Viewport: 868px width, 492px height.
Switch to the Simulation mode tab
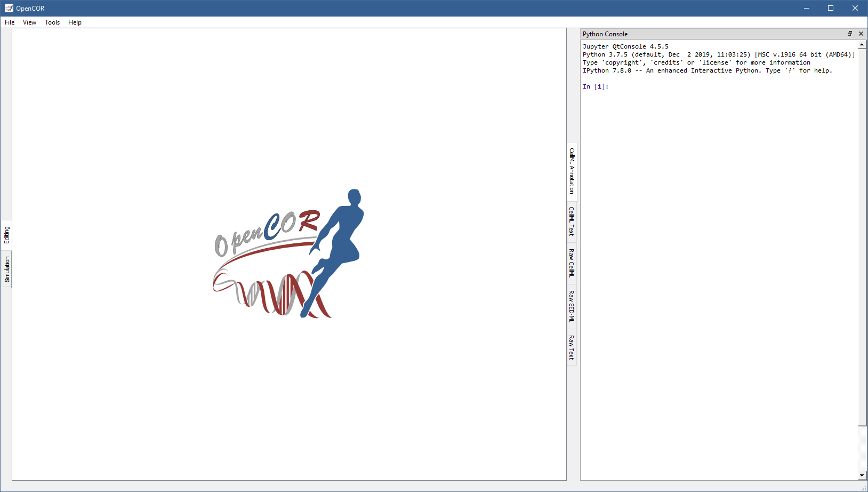pyautogui.click(x=7, y=269)
